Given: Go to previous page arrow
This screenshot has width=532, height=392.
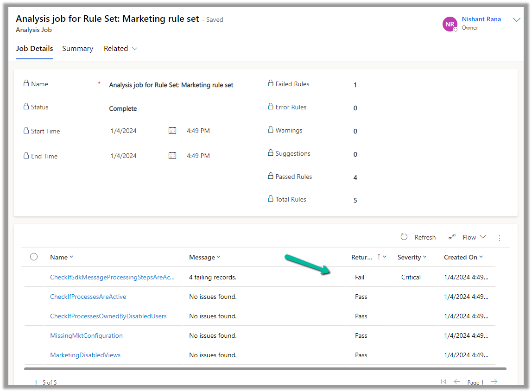Looking at the screenshot, I should (457, 382).
